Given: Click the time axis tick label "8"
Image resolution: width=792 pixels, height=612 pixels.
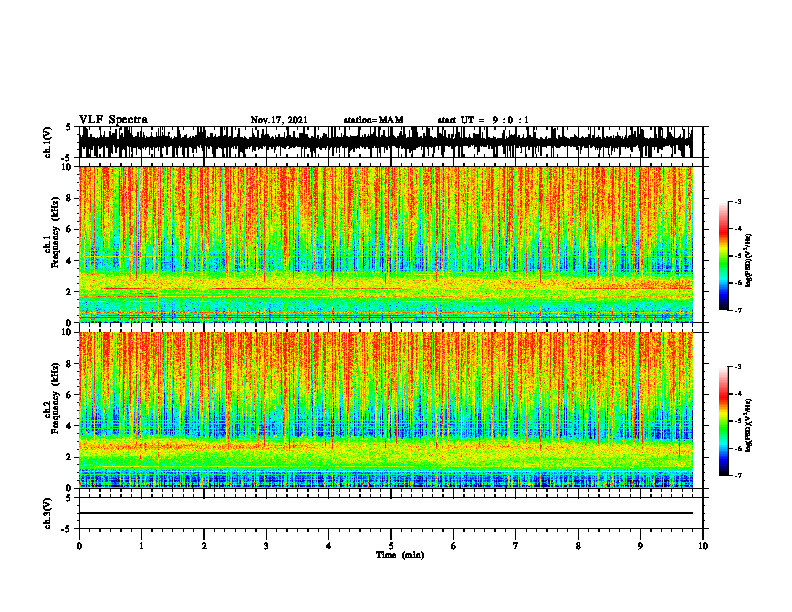Looking at the screenshot, I should pyautogui.click(x=578, y=546).
